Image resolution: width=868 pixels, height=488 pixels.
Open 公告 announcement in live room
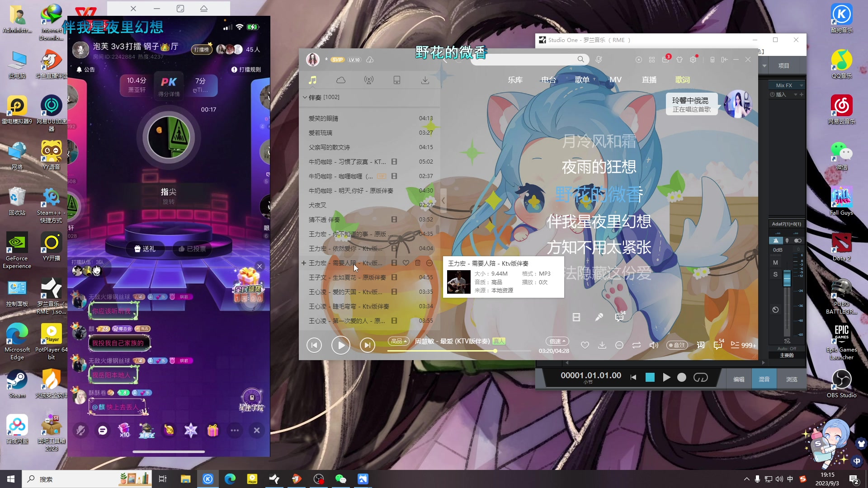[86, 70]
